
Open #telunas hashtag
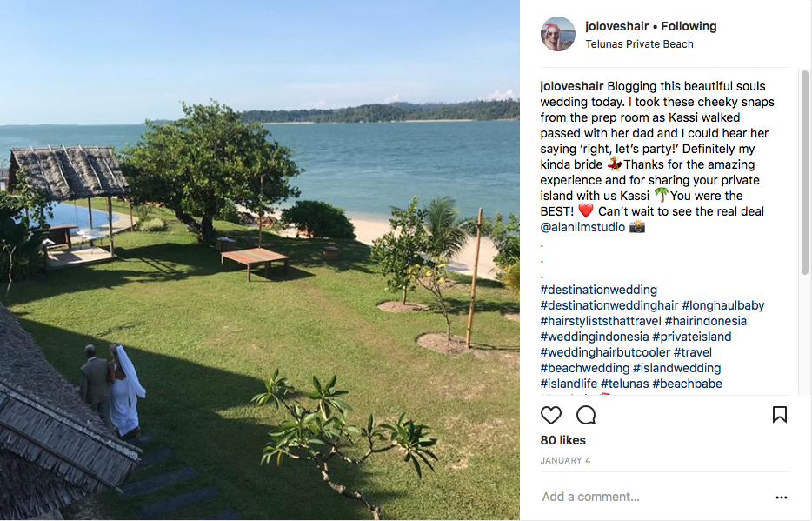624,384
